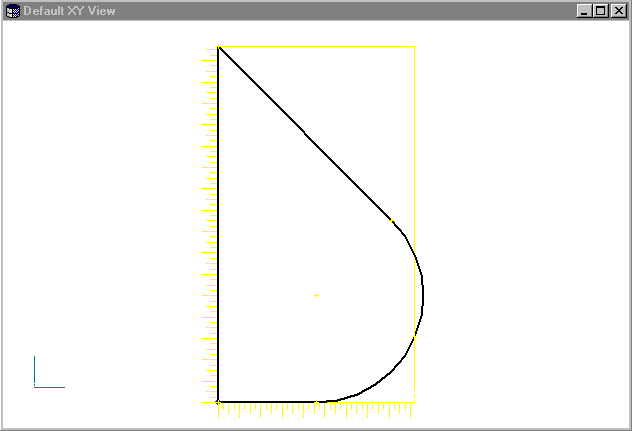This screenshot has height=431, width=632.
Task: Maximize the Default XY View window
Action: tap(601, 11)
